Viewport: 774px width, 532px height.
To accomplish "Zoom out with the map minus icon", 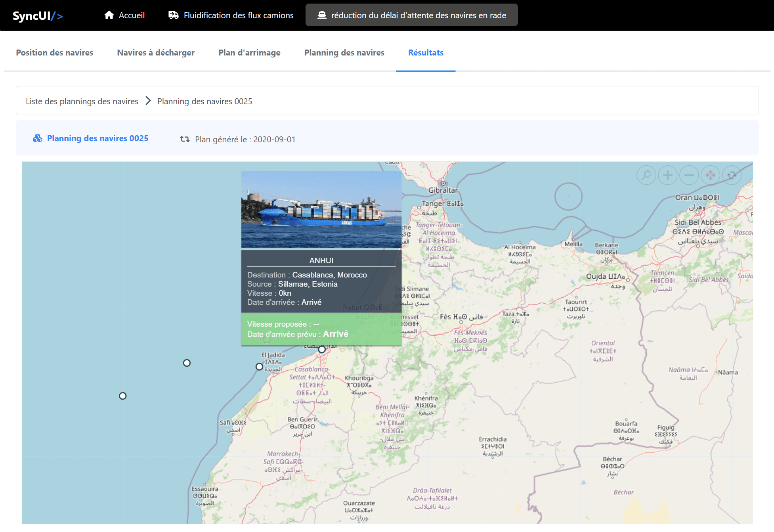I will 689,175.
